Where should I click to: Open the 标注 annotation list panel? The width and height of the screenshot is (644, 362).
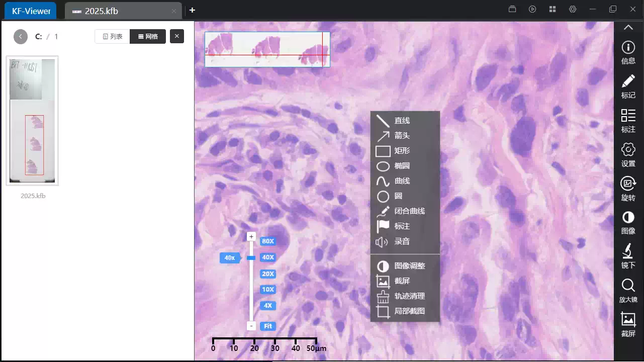point(628,121)
